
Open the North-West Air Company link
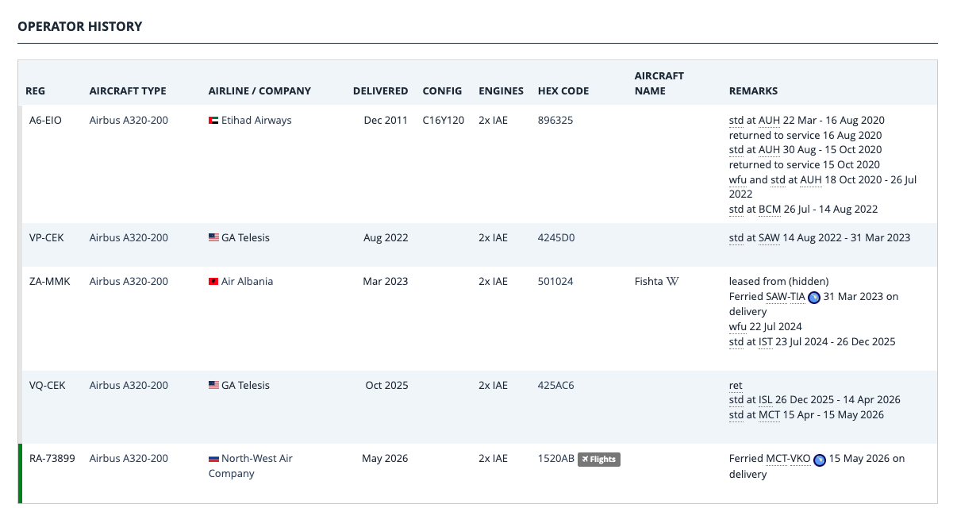coord(251,466)
